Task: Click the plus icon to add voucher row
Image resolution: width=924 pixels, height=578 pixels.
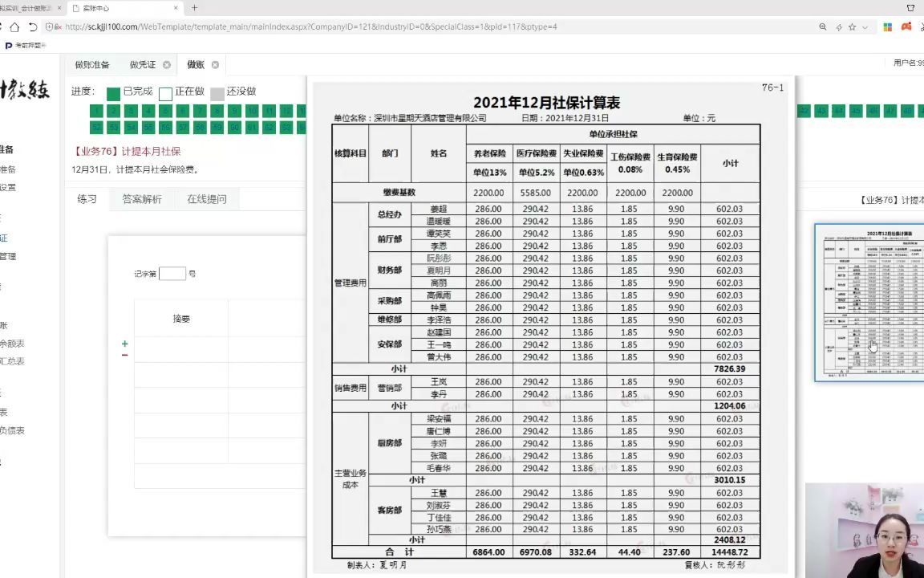Action: tap(124, 344)
